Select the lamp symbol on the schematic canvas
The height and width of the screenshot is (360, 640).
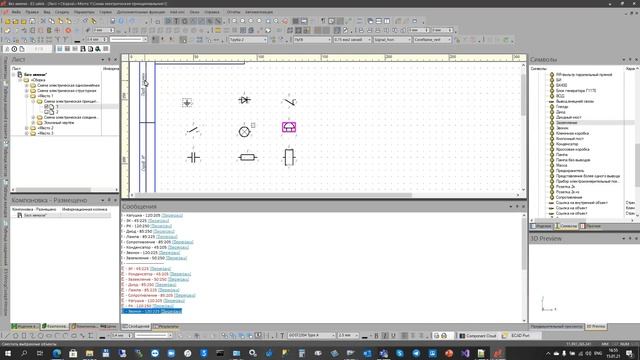pos(244,131)
